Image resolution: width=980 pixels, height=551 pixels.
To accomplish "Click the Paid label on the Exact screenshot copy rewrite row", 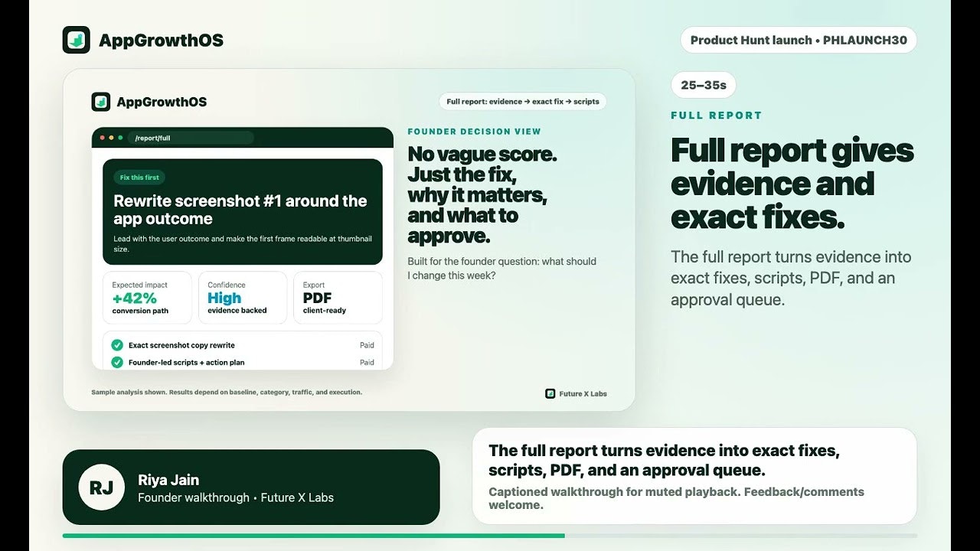I will pos(367,345).
